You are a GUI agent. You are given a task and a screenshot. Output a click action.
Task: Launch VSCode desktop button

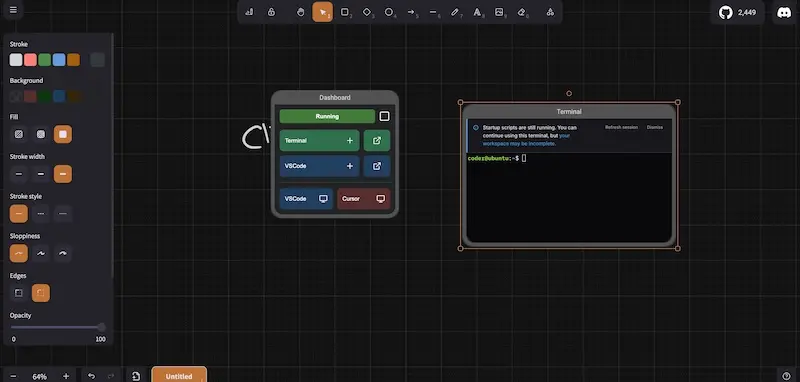(x=306, y=199)
